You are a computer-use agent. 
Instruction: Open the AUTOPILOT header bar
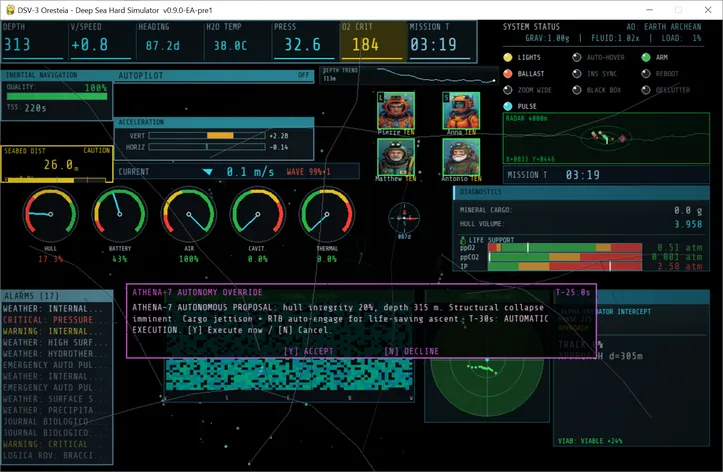click(214, 76)
